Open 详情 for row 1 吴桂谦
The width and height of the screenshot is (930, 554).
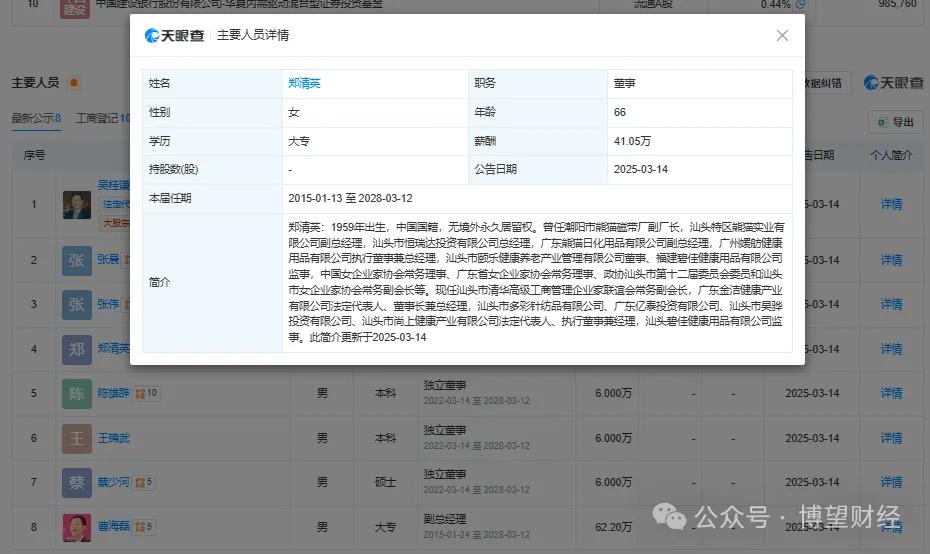click(x=891, y=204)
